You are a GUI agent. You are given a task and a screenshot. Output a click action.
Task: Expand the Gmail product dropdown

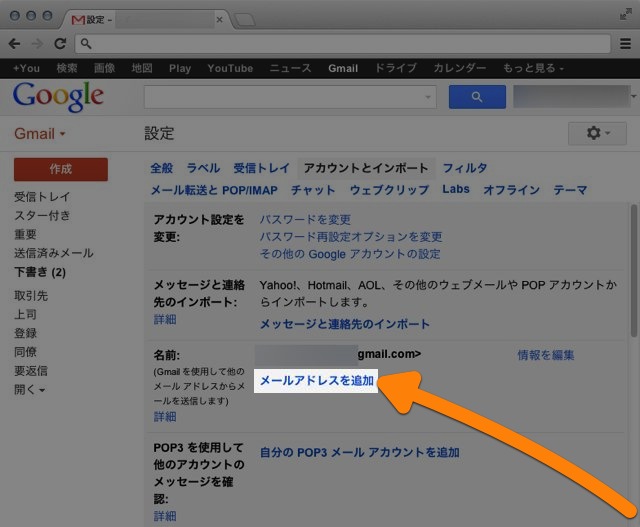(40, 133)
